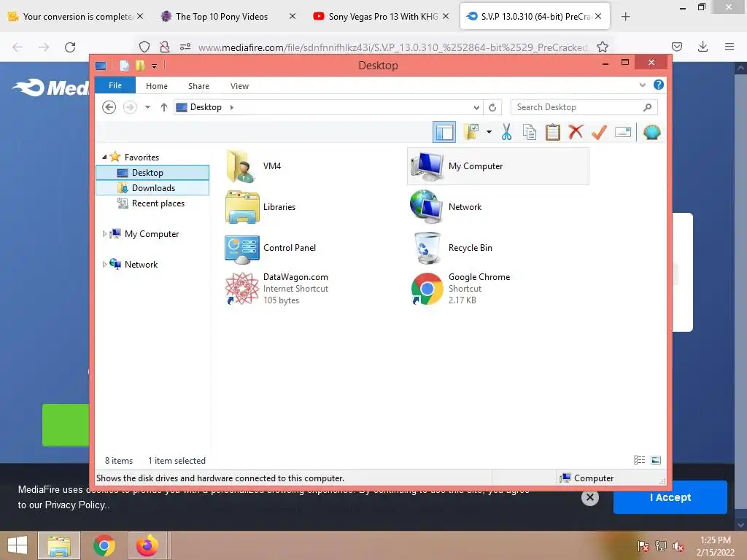Click muted volume icon in system tray
Screen dimensions: 747x560
[x=678, y=546]
